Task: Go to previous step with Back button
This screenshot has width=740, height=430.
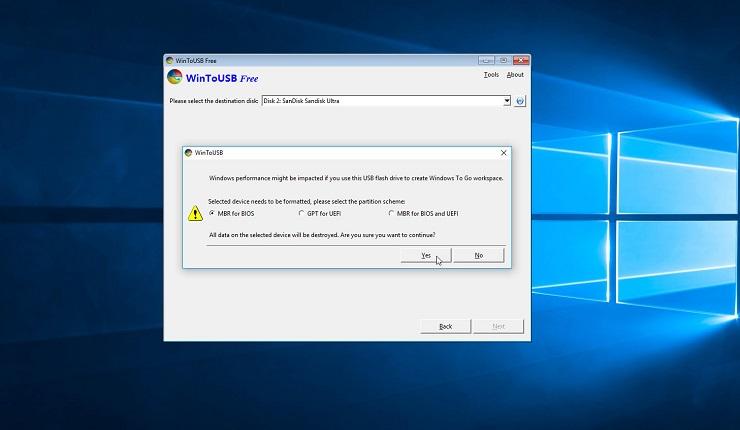Action: tap(446, 326)
